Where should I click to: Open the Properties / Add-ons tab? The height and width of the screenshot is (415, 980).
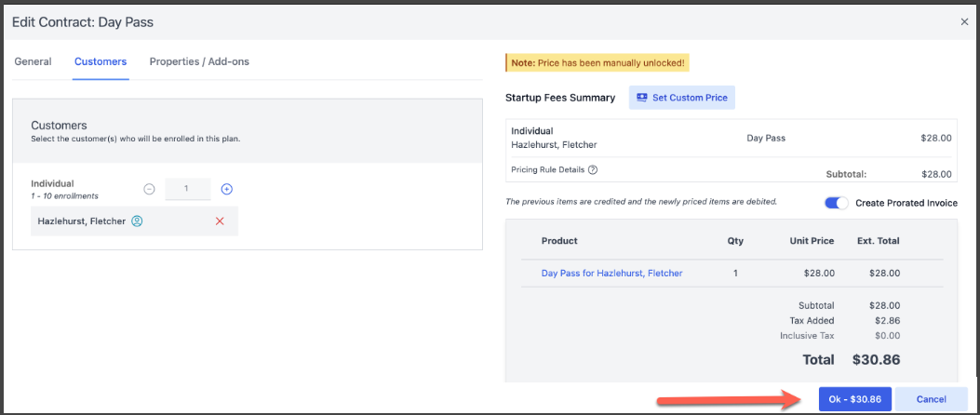(199, 61)
